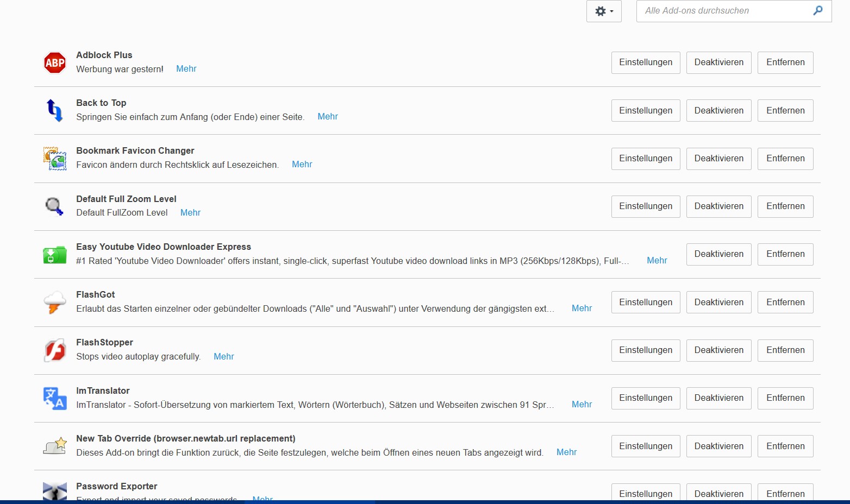This screenshot has height=504, width=850.
Task: Remove New Tab Override
Action: (785, 446)
